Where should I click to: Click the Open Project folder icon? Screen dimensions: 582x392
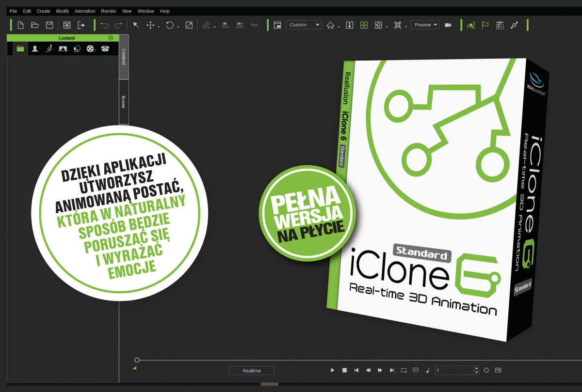pos(35,25)
